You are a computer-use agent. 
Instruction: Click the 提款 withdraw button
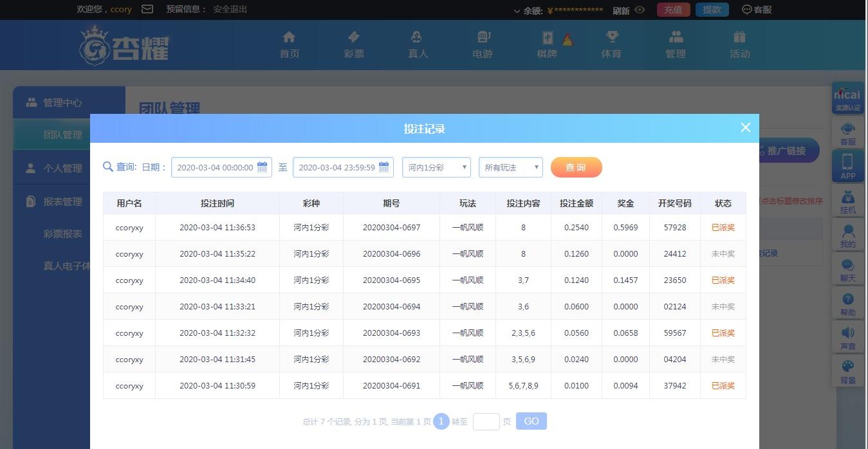(x=712, y=10)
